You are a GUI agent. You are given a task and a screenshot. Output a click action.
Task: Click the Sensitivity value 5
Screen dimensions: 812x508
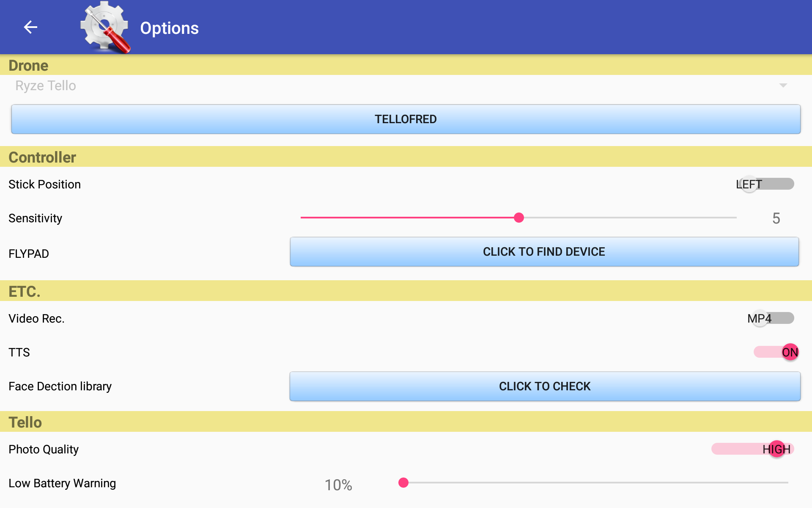[776, 218]
